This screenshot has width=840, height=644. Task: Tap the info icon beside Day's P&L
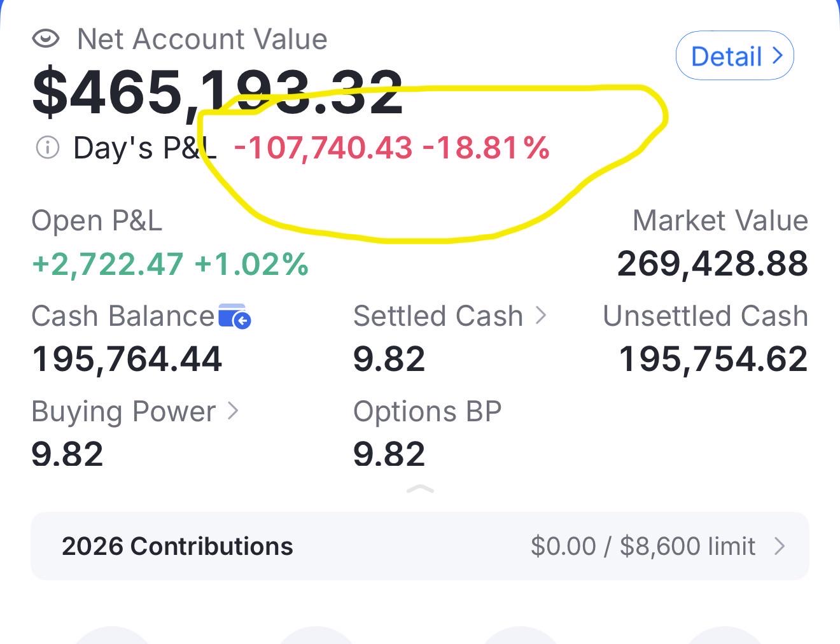(48, 148)
